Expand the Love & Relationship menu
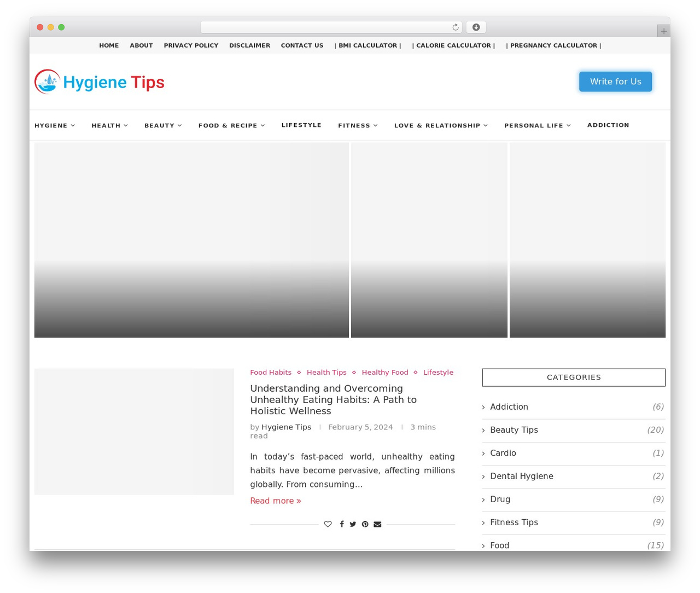Screen dimensions: 700x593 coord(441,126)
